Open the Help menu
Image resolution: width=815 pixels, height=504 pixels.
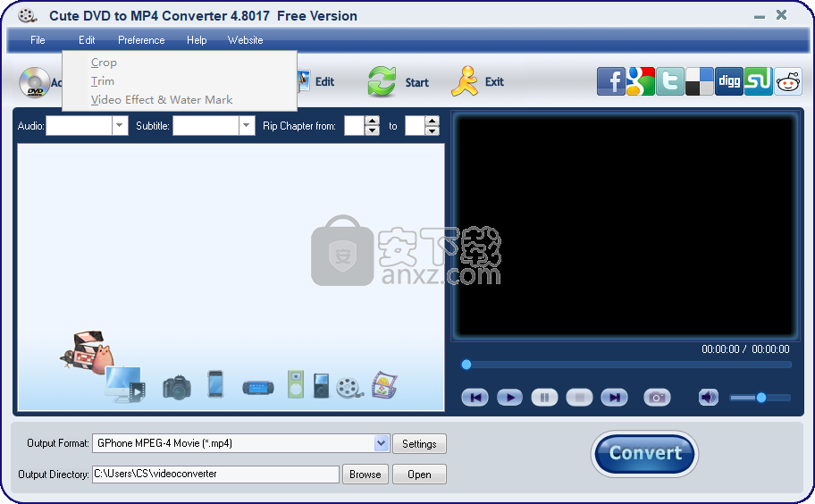197,40
